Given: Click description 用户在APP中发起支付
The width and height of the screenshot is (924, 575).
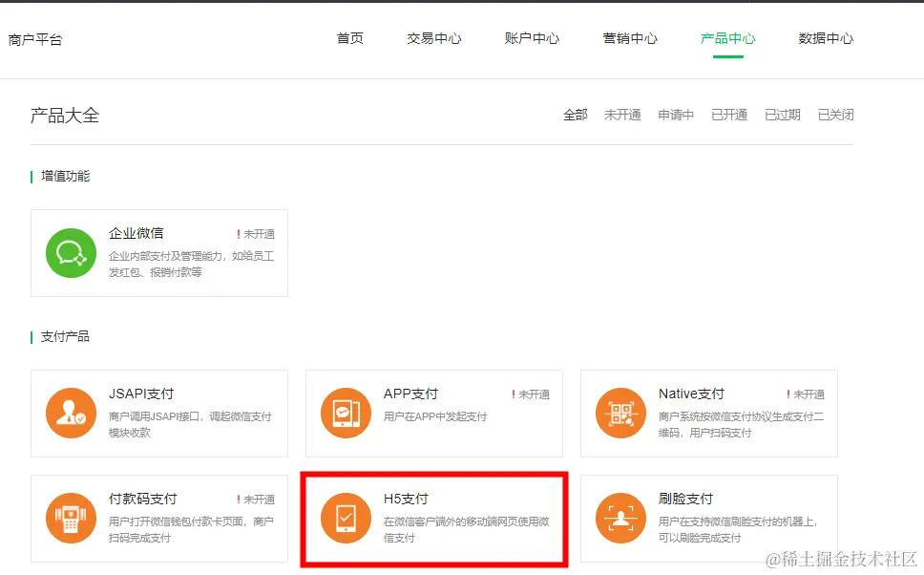Looking at the screenshot, I should (435, 416).
